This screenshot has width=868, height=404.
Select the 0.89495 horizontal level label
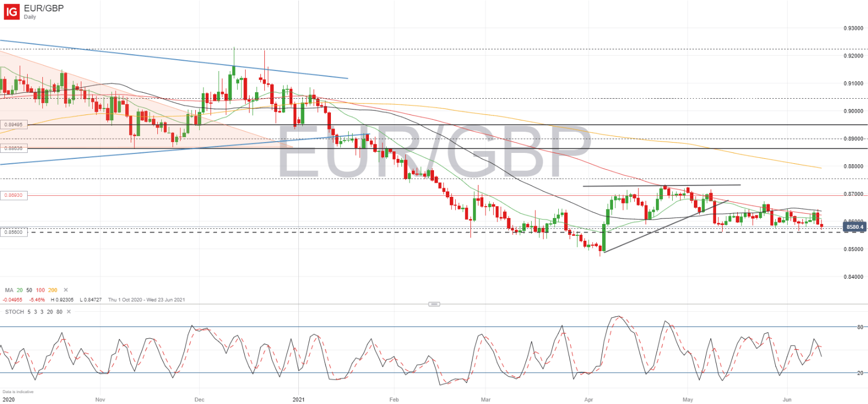(x=14, y=125)
